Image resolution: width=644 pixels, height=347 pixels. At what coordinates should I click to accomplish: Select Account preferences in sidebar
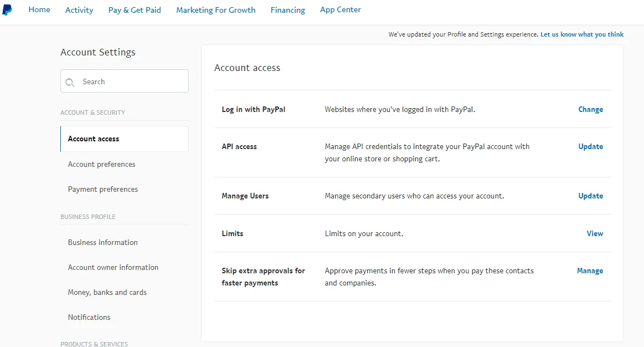click(101, 164)
